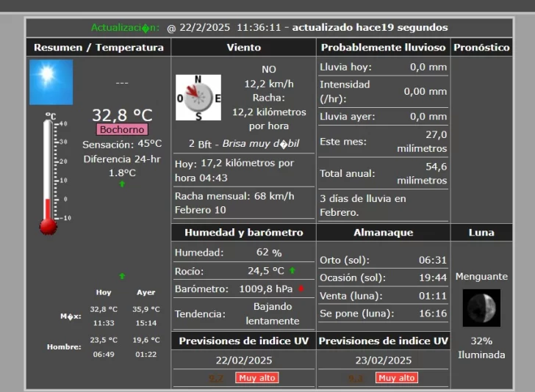Click the pink Bochorno badge
Viewport: 535px width, 392px height.
click(x=122, y=130)
